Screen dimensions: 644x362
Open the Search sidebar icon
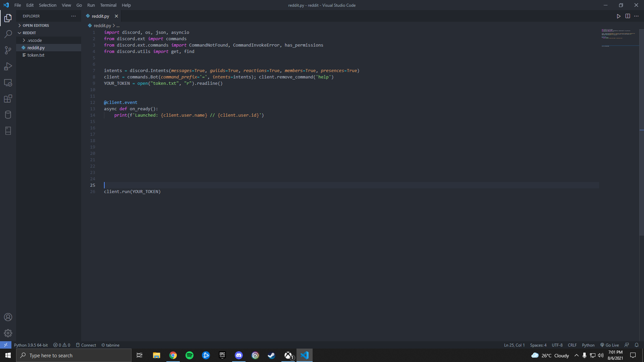coord(8,34)
